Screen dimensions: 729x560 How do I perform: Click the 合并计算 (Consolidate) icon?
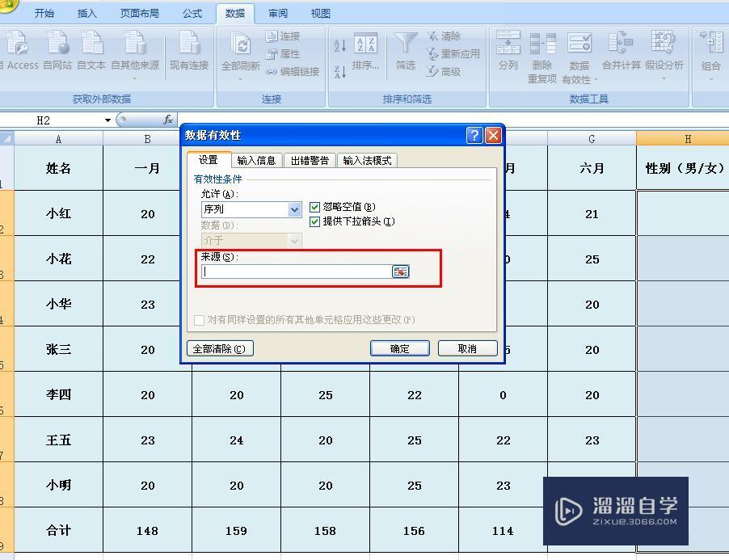click(619, 50)
